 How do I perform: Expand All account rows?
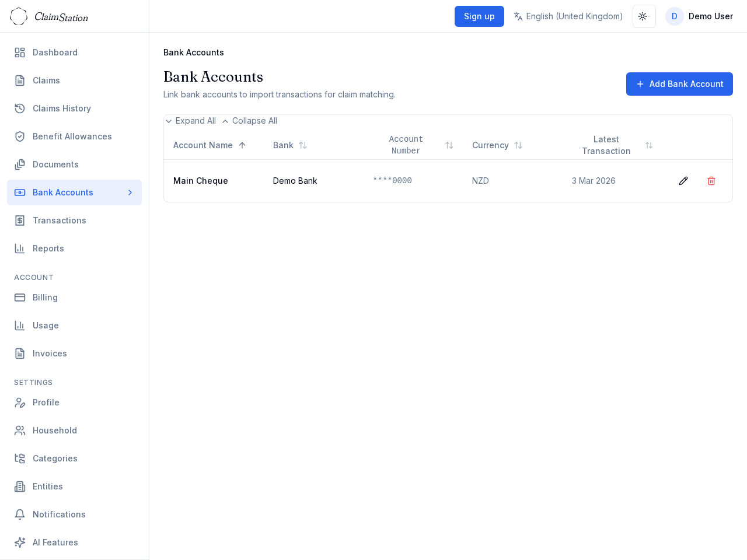click(190, 121)
